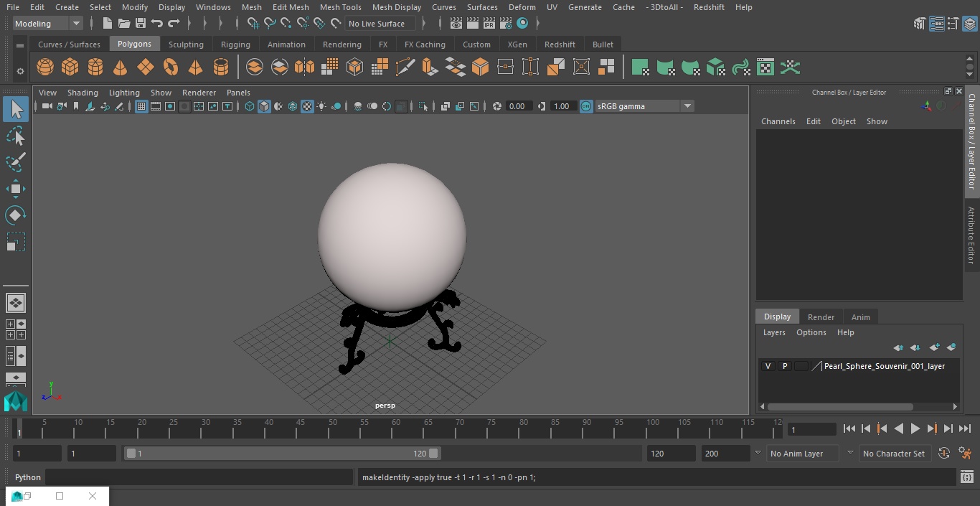Open the Deform menu
The height and width of the screenshot is (506, 980).
[x=522, y=7]
